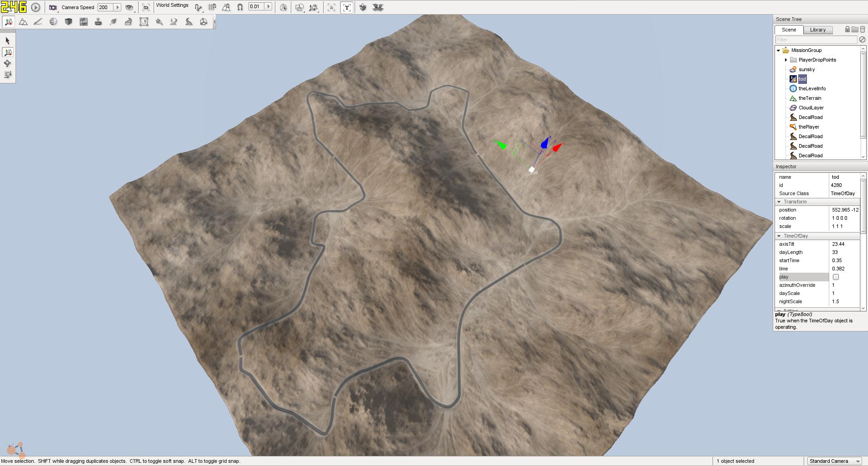Select CloudLayer in the scene tree

pos(811,108)
